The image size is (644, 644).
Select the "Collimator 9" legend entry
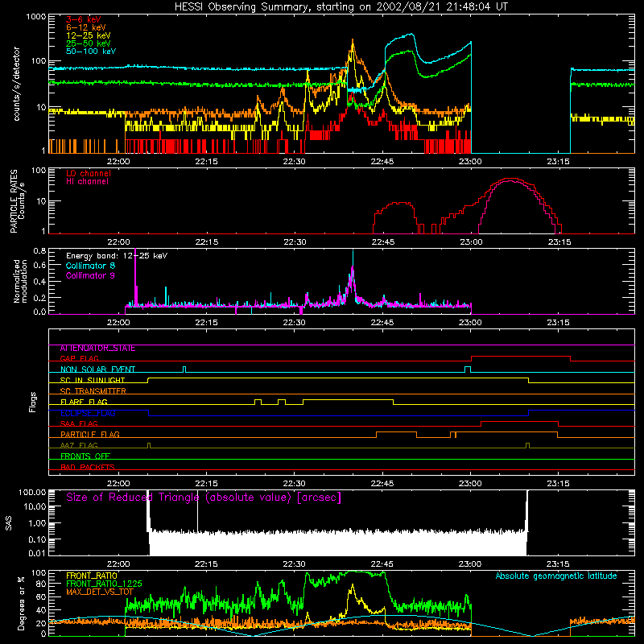tap(90, 275)
